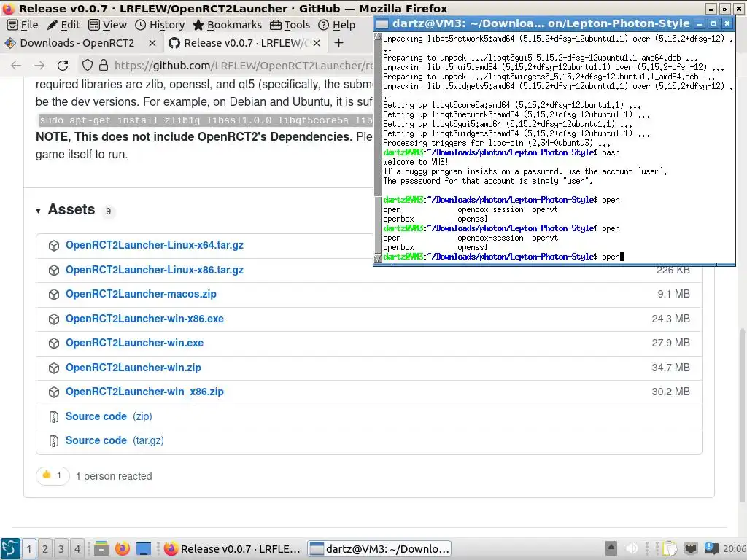Screen dimensions: 747x560
Task: Open the View menu
Action: [x=108, y=25]
